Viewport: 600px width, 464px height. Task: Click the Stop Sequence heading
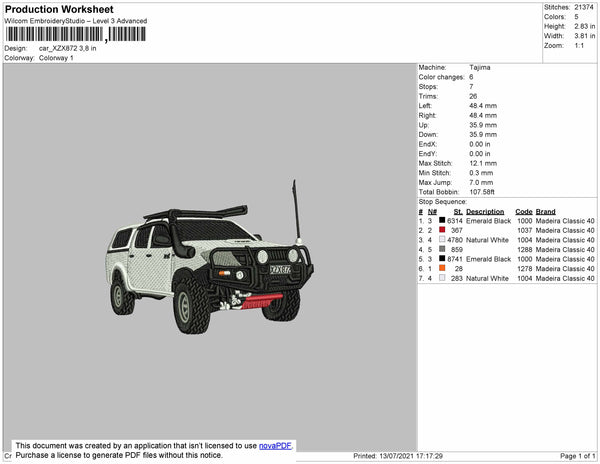click(442, 202)
